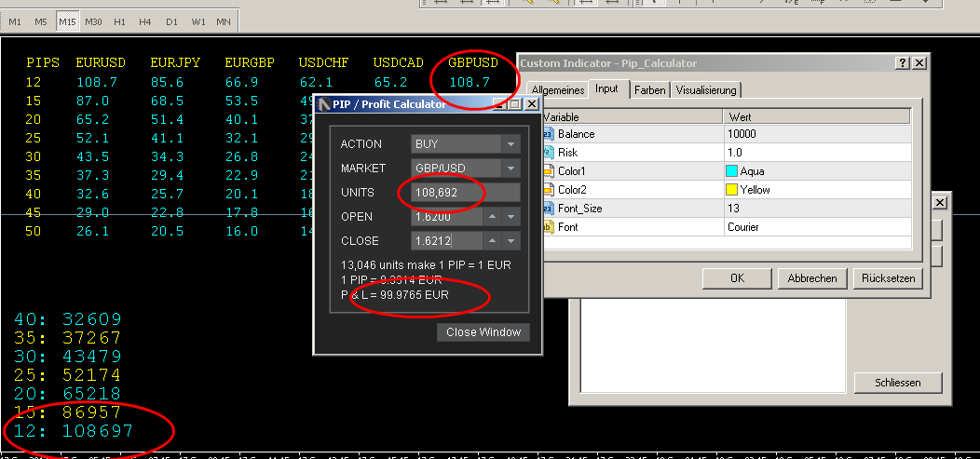Click the string type icon beside Font
Screen dimensions: 980x459
click(x=548, y=227)
